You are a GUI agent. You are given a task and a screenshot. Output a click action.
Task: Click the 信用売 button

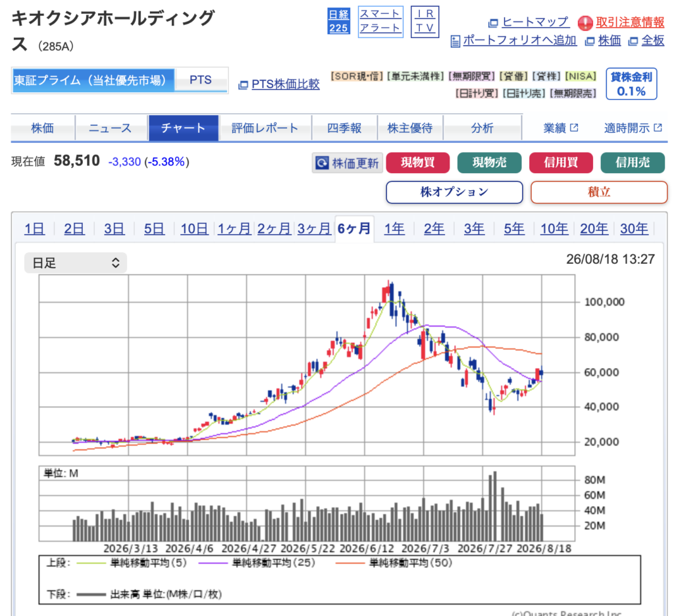633,163
